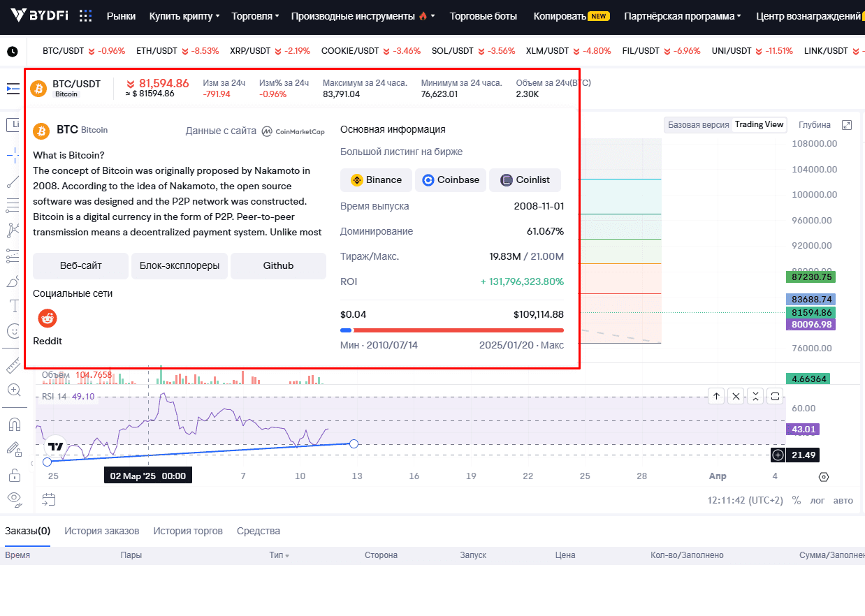Select ETH/USDT in the ticker bar
The width and height of the screenshot is (865, 616).
(x=177, y=51)
